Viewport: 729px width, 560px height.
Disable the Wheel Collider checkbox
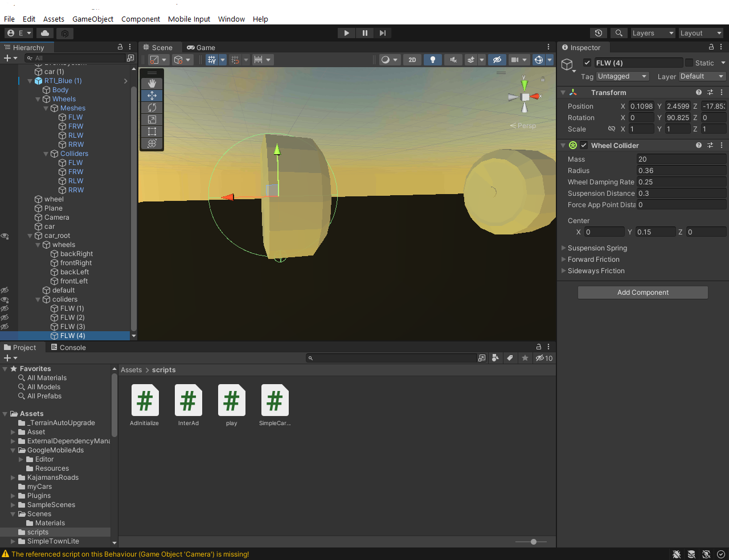(584, 145)
